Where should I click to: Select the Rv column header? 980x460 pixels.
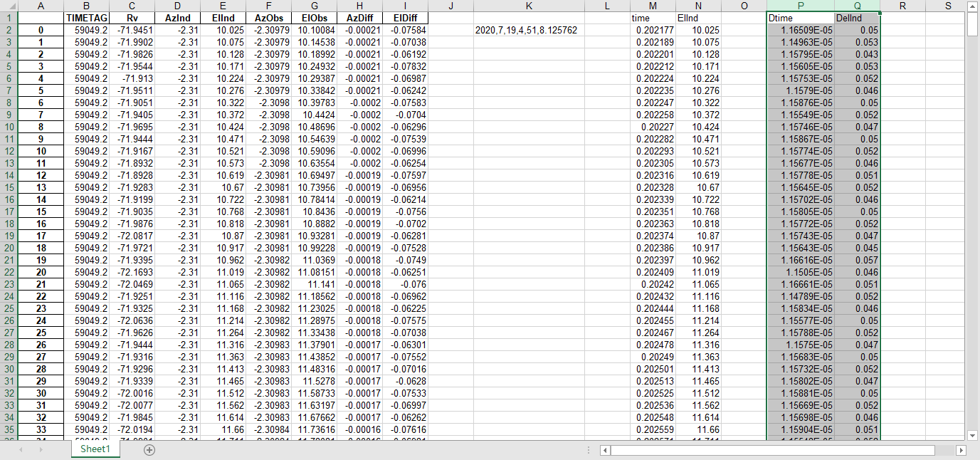[131, 6]
